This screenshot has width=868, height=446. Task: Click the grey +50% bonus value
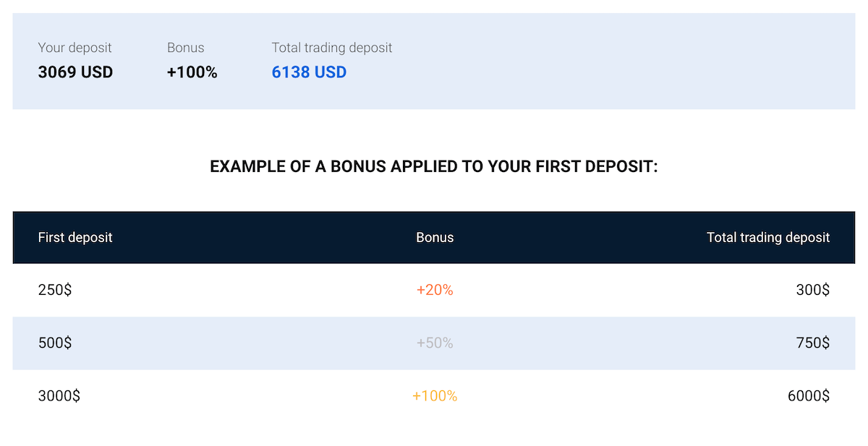point(435,343)
